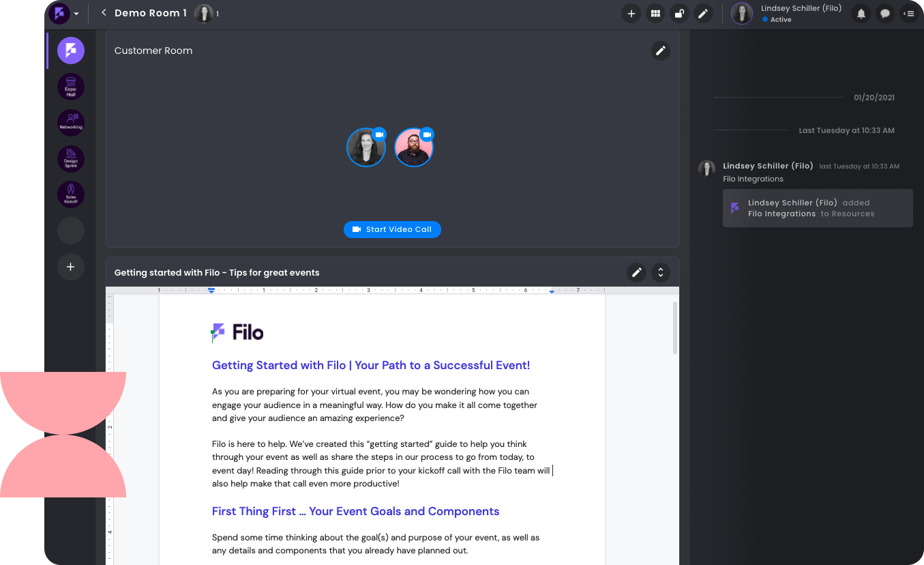Click the 'Last Tuesday at 10:33 AM' separator
This screenshot has width=924, height=565.
point(846,130)
